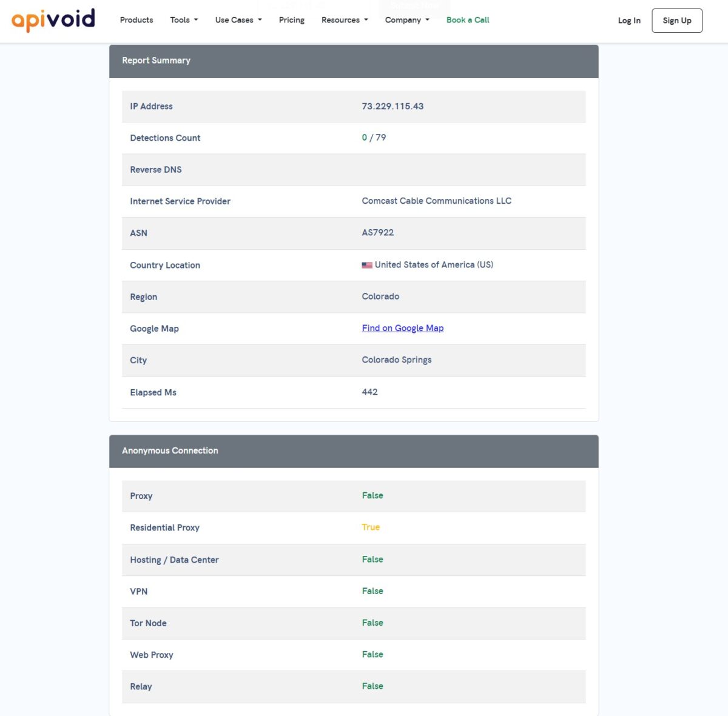Click the Book a Call link
The width and height of the screenshot is (728, 716).
pyautogui.click(x=468, y=20)
